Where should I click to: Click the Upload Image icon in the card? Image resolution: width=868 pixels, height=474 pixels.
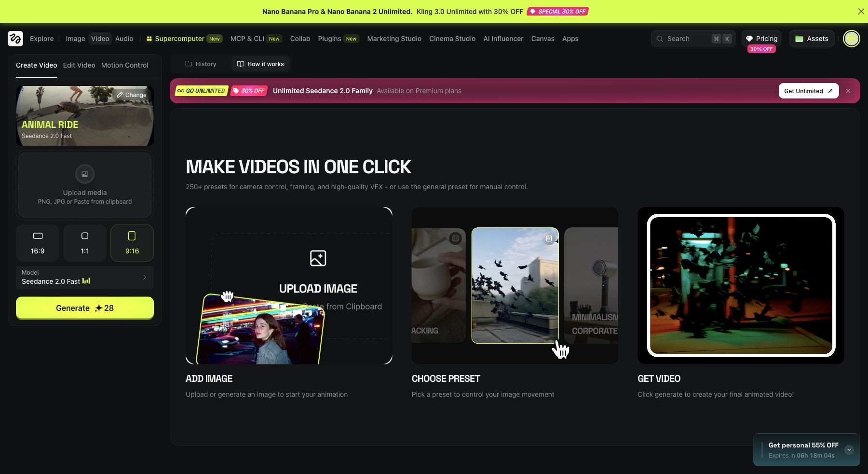point(318,258)
